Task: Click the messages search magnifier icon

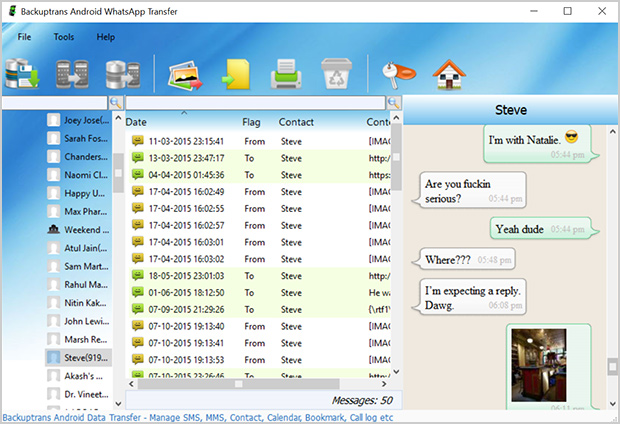Action: coord(394,103)
